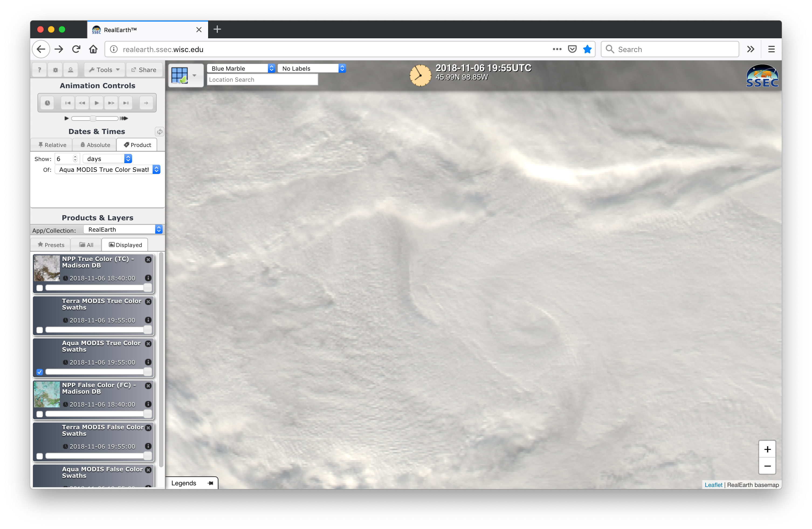Open the help question mark button
Viewport: 812px width, 529px height.
click(x=40, y=70)
